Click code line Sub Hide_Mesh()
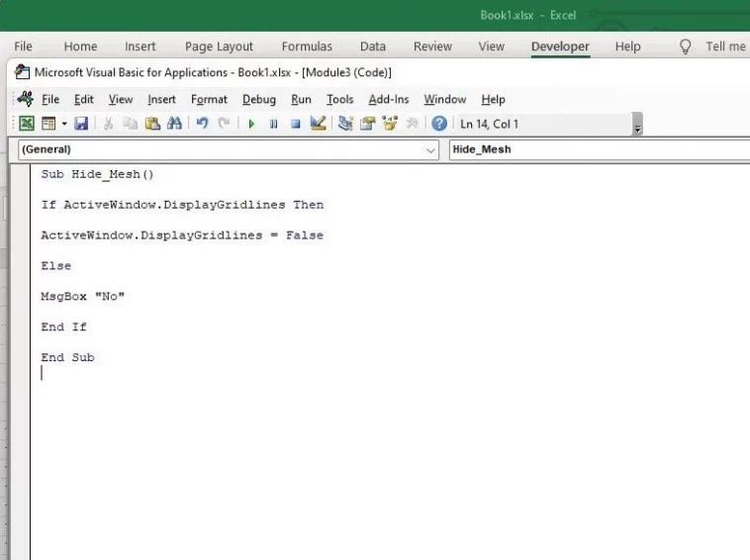This screenshot has width=750, height=560. pos(97,174)
